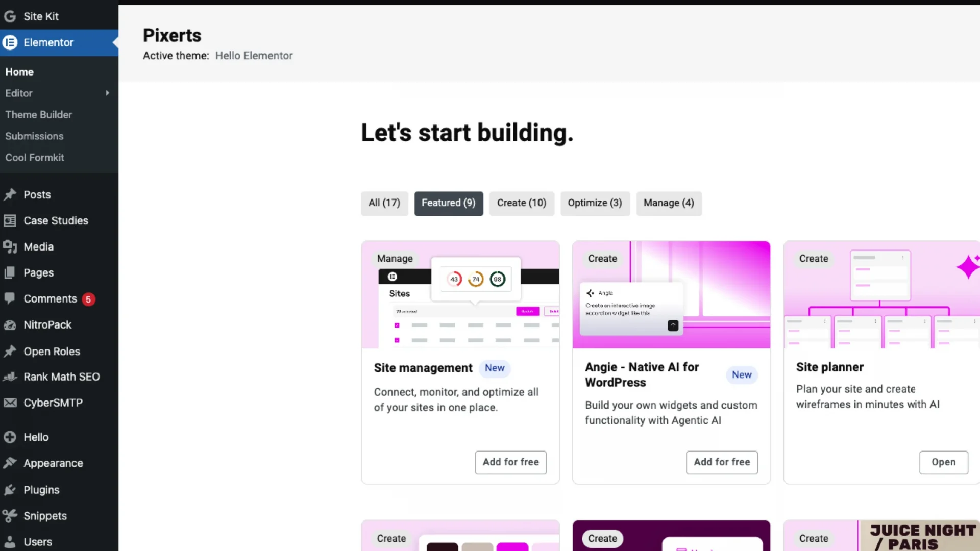980x551 pixels.
Task: Click the New badge beside Site management
Action: coord(495,368)
